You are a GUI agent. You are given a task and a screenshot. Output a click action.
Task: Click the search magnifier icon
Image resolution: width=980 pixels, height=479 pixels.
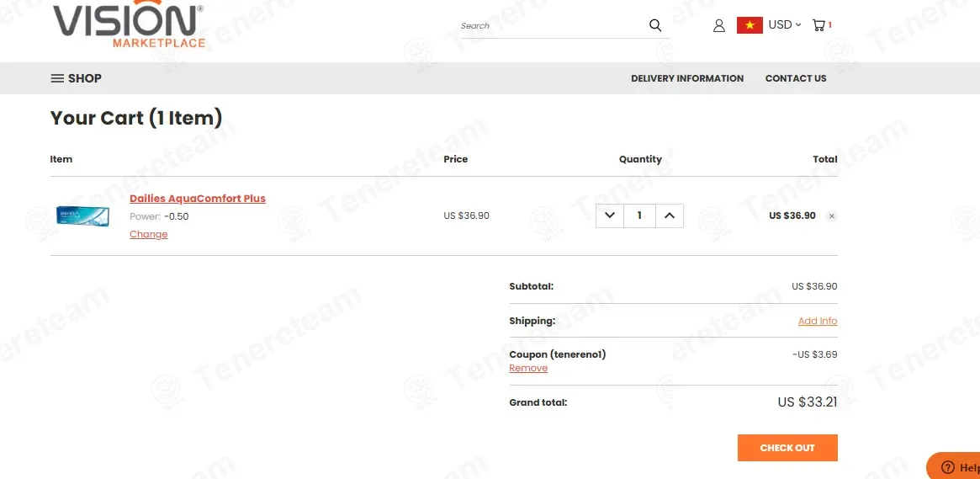tap(655, 25)
